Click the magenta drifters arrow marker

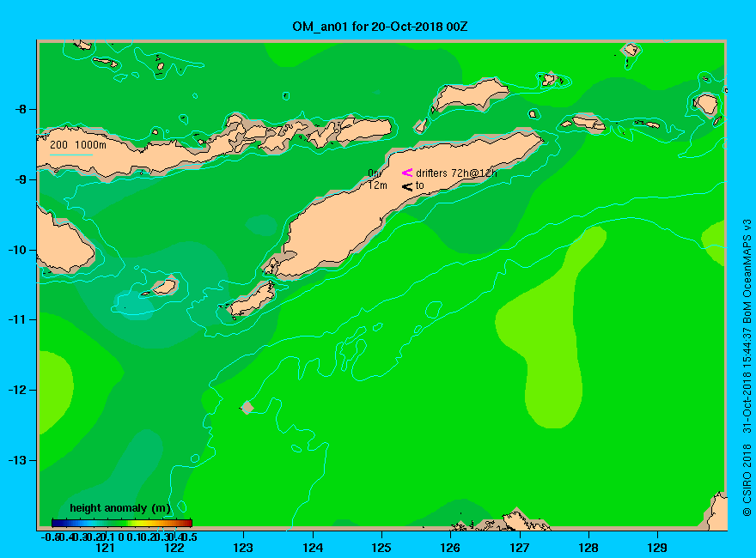point(407,173)
